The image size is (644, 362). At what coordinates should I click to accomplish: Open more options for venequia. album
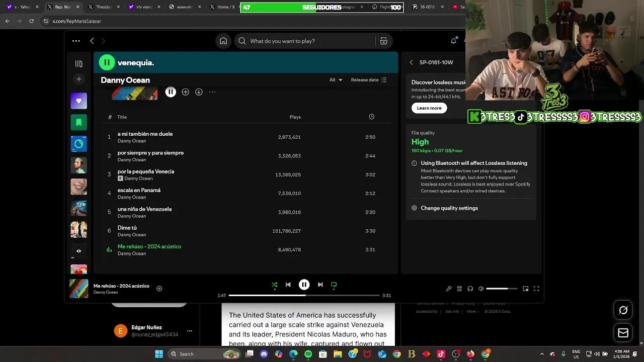[212, 92]
